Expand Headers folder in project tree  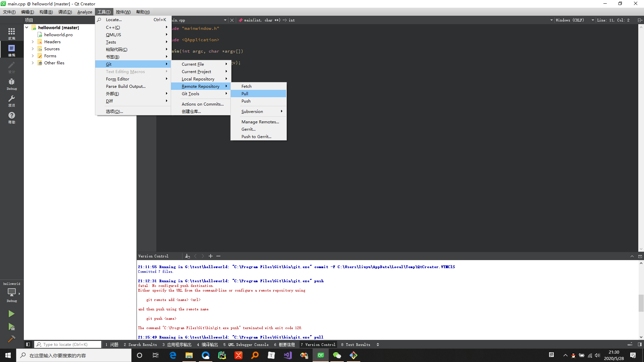pyautogui.click(x=33, y=42)
